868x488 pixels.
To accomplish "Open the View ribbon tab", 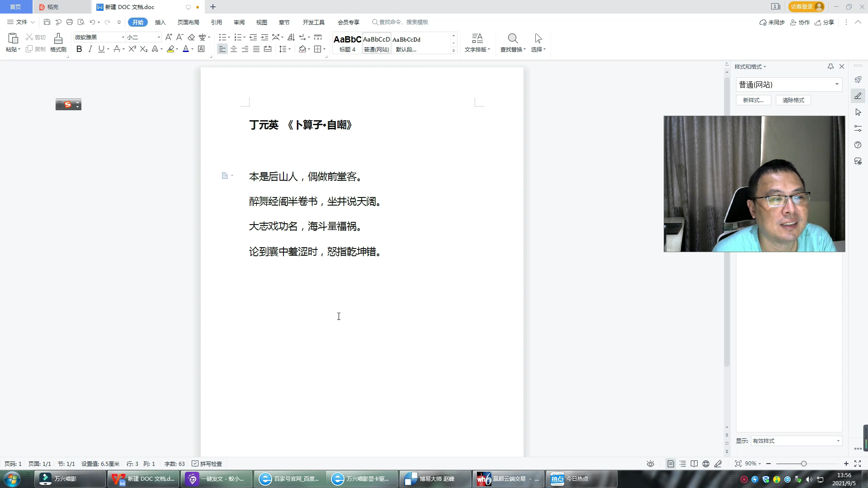I will 261,22.
